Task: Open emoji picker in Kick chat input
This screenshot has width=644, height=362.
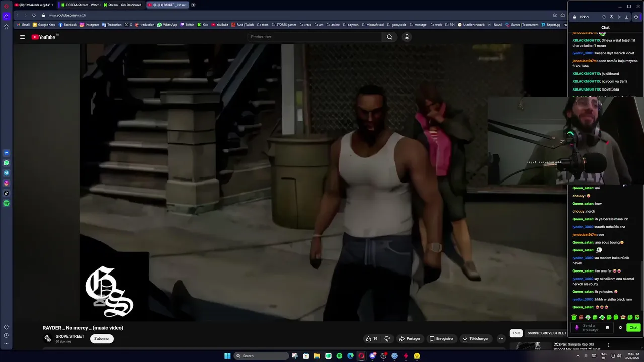Action: point(607,328)
